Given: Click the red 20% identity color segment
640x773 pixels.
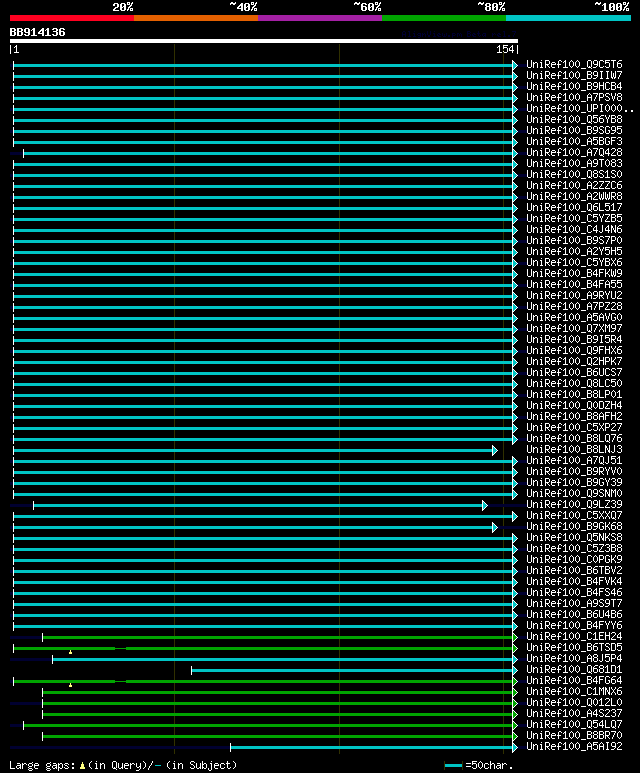Looking at the screenshot, I should (x=71, y=18).
